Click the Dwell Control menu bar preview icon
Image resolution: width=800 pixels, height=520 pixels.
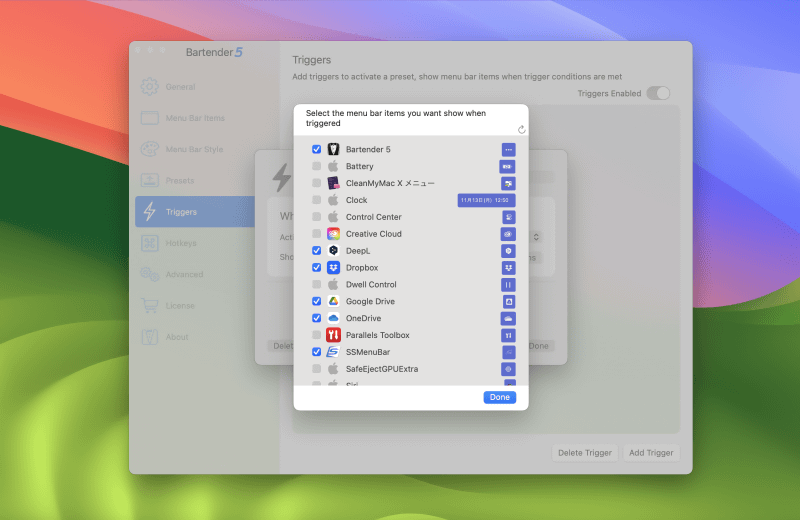(508, 284)
